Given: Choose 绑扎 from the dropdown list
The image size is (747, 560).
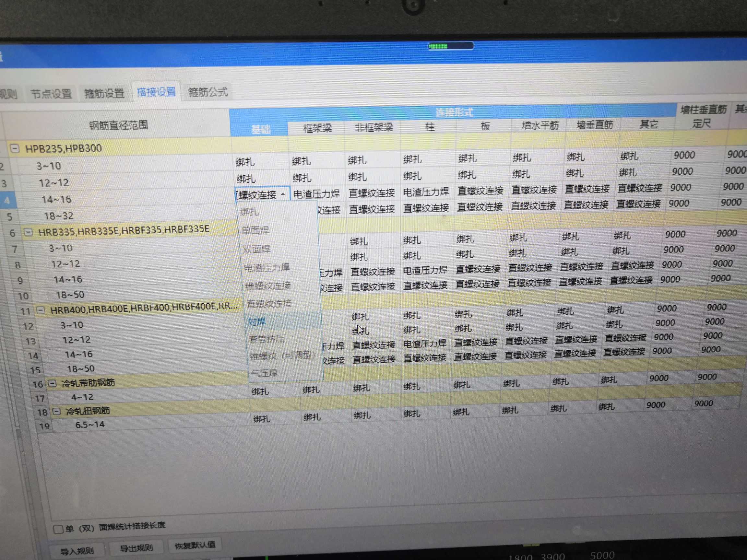Looking at the screenshot, I should 250,212.
